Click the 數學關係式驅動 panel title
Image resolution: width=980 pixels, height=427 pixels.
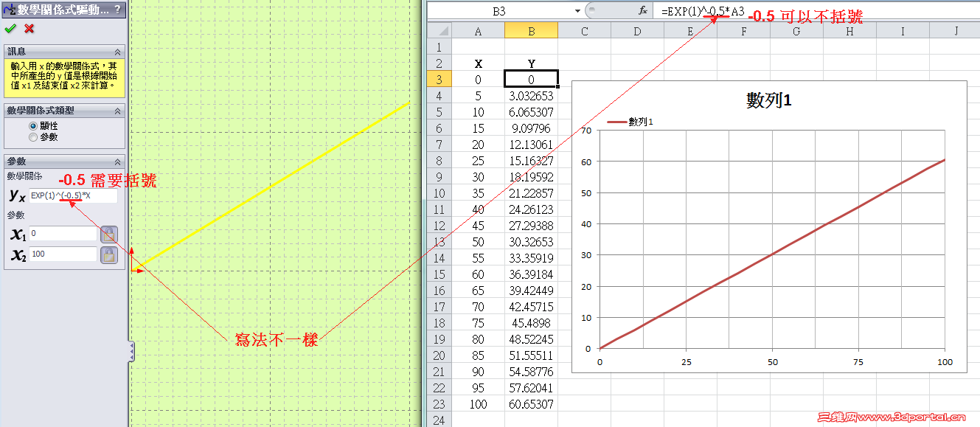63,10
